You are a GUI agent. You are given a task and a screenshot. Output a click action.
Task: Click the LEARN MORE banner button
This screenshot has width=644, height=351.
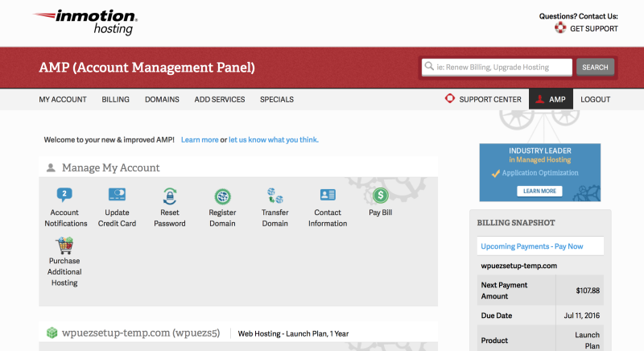(x=539, y=191)
